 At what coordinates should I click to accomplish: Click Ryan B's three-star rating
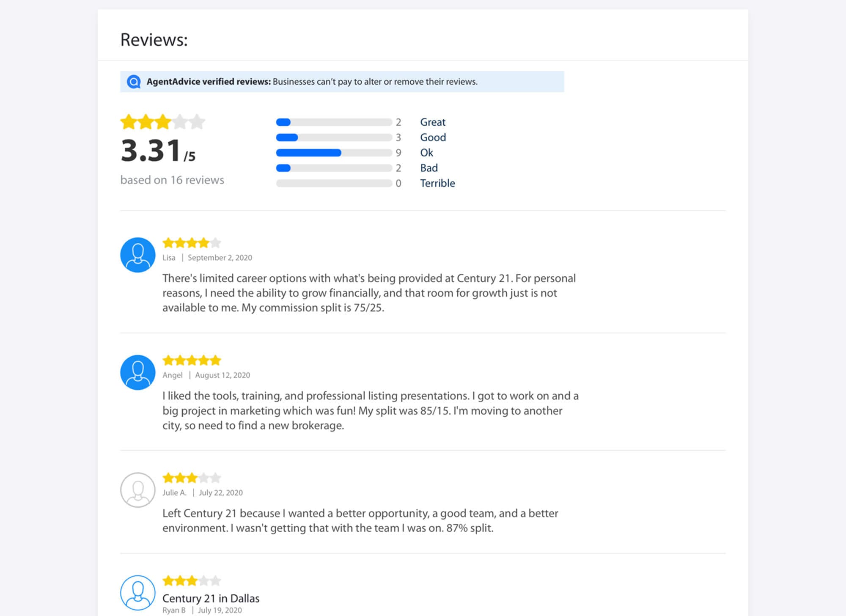tap(192, 581)
